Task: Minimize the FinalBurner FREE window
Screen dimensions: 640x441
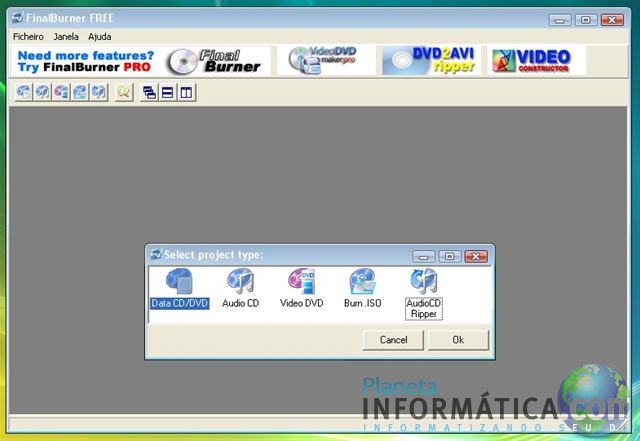Action: [560, 20]
